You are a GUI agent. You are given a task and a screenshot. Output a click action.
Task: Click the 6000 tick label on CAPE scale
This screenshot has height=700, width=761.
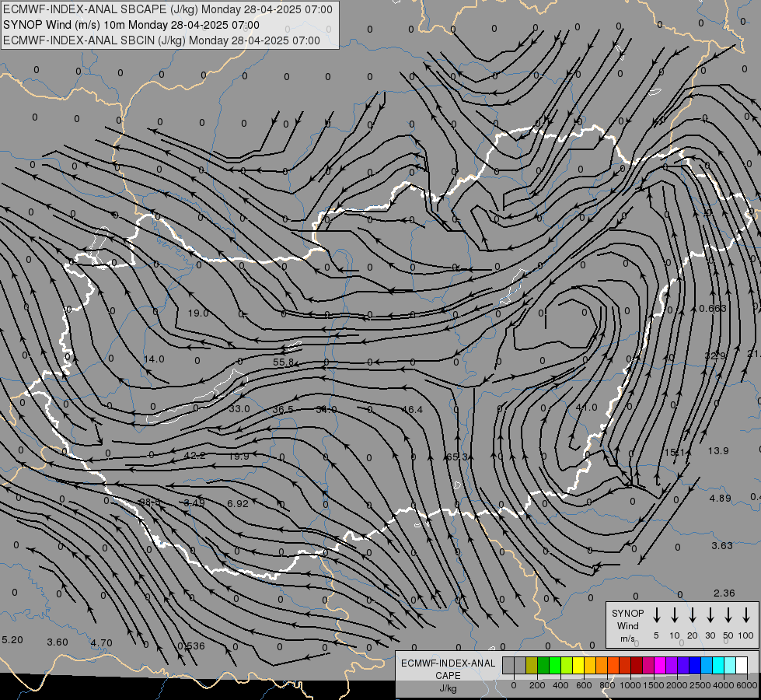click(746, 685)
